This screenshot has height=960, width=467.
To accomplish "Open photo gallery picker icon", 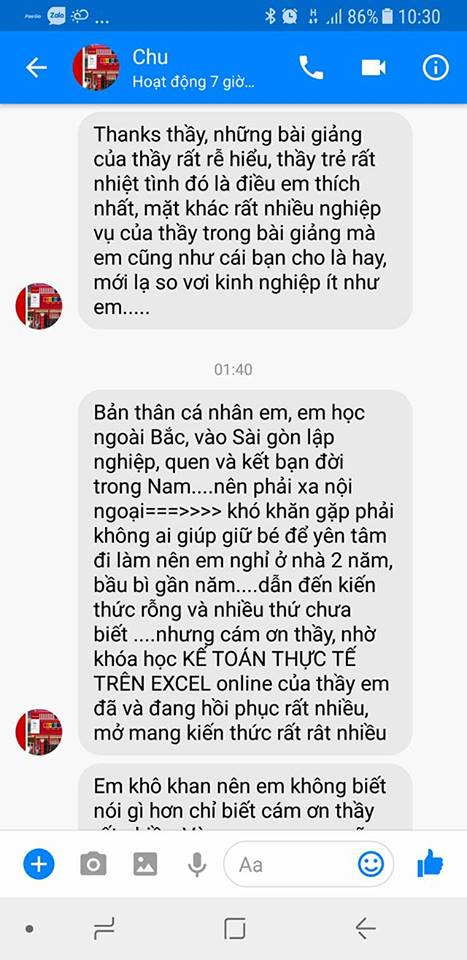I will (x=145, y=864).
